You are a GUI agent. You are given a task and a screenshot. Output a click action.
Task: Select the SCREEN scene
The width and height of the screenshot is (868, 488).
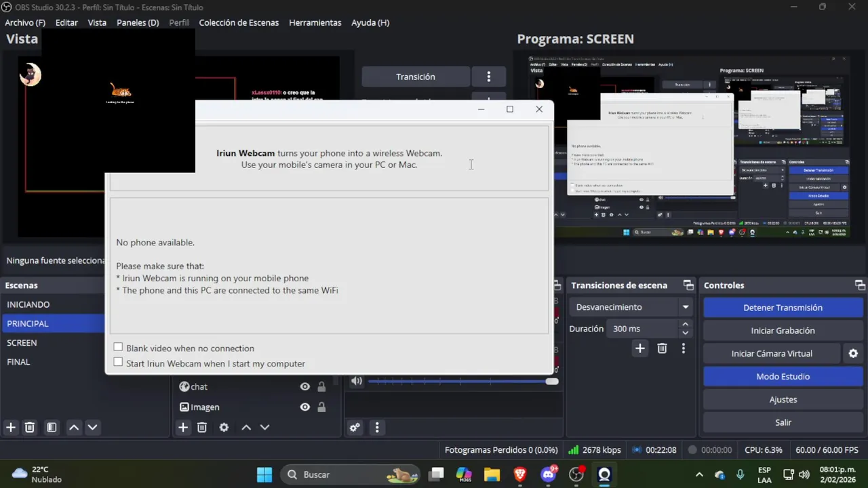click(54, 342)
